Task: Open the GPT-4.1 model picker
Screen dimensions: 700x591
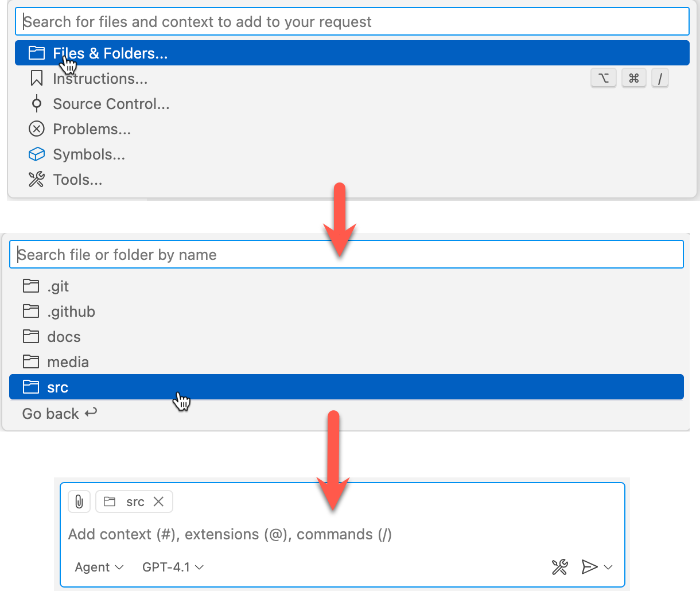Action: tap(173, 567)
